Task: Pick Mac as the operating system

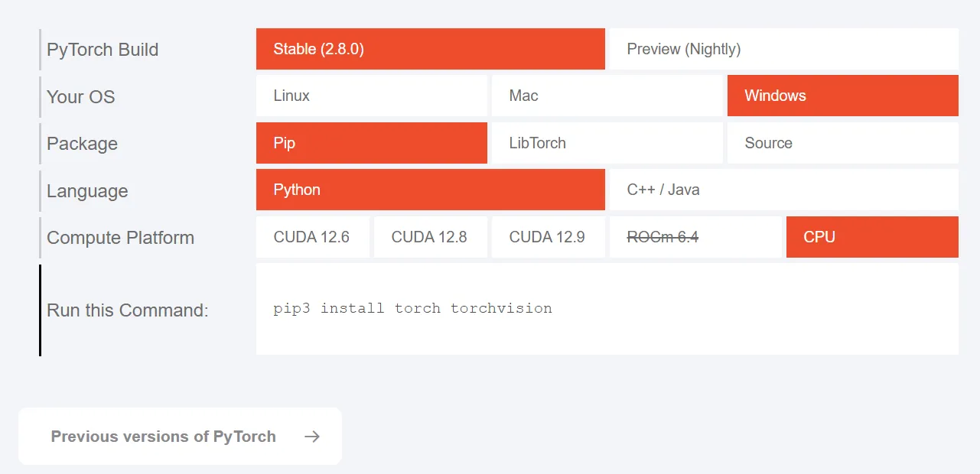Action: 607,96
